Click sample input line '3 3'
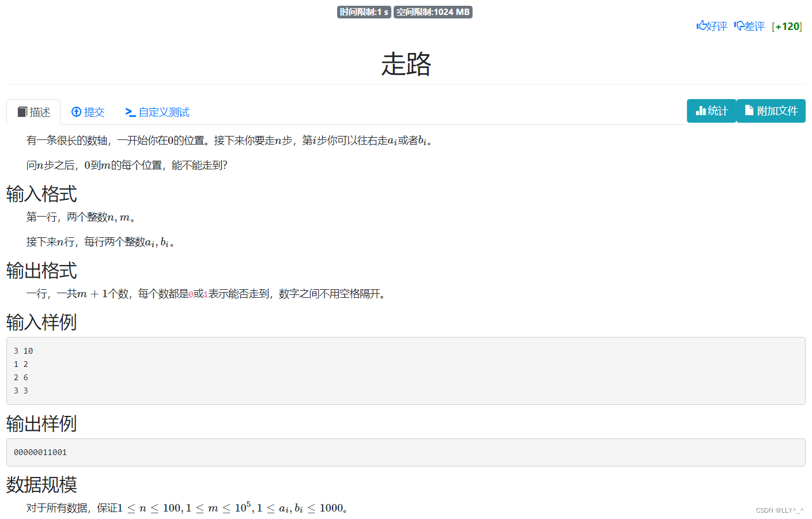Screen dimensions: 812x519 pos(21,391)
